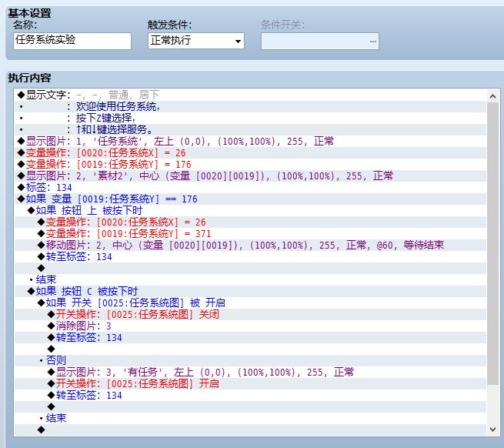Select '变量操作: [0020:任务系统X] = 26' top-level line
The width and height of the screenshot is (504, 448).
click(x=250, y=152)
